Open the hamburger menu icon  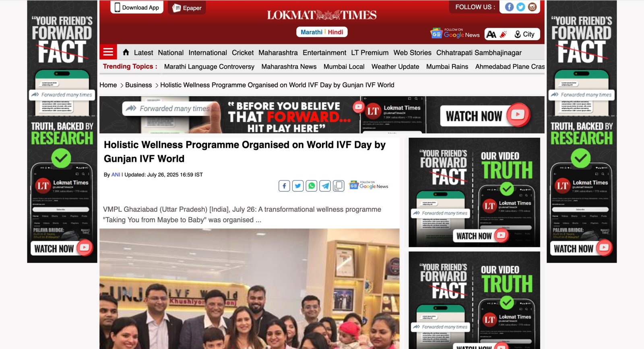click(108, 52)
